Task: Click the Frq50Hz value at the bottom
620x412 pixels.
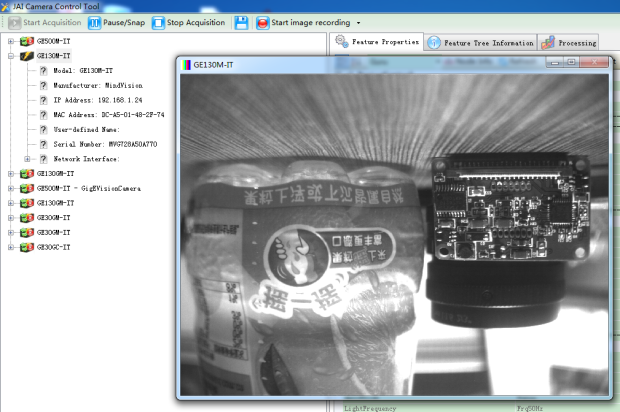Action: pyautogui.click(x=529, y=408)
